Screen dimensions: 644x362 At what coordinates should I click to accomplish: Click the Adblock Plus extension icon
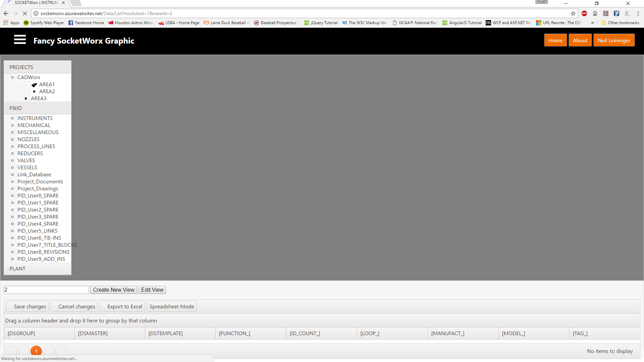(584, 13)
